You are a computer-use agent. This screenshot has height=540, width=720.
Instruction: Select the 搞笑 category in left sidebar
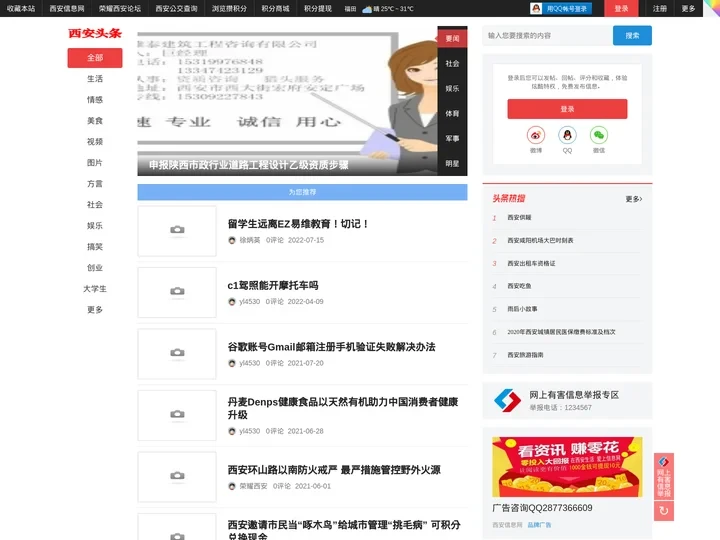95,247
